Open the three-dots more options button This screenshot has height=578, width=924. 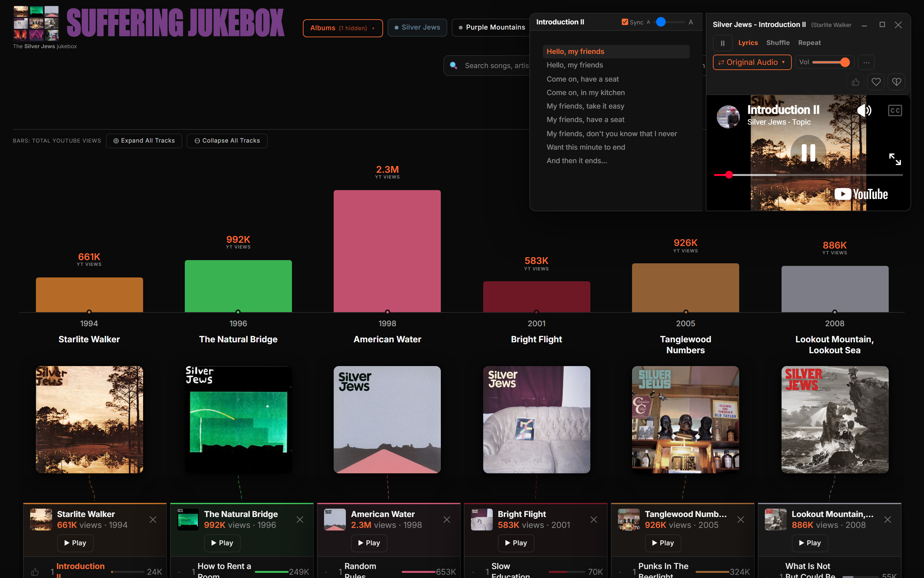(866, 62)
